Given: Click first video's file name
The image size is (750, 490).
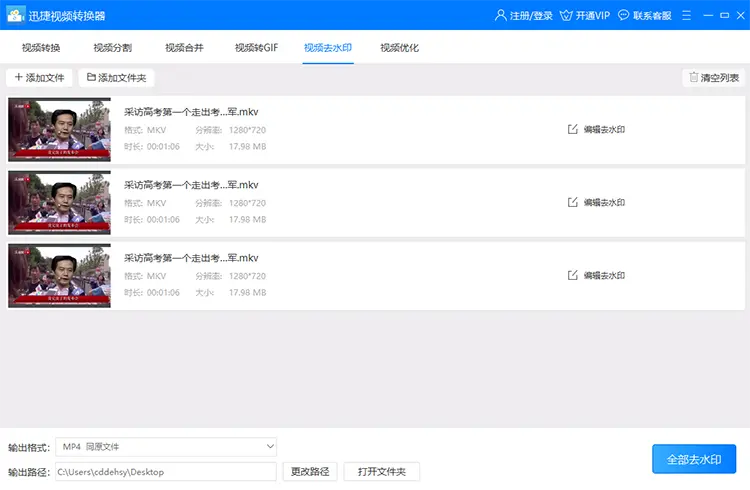Looking at the screenshot, I should (191, 112).
